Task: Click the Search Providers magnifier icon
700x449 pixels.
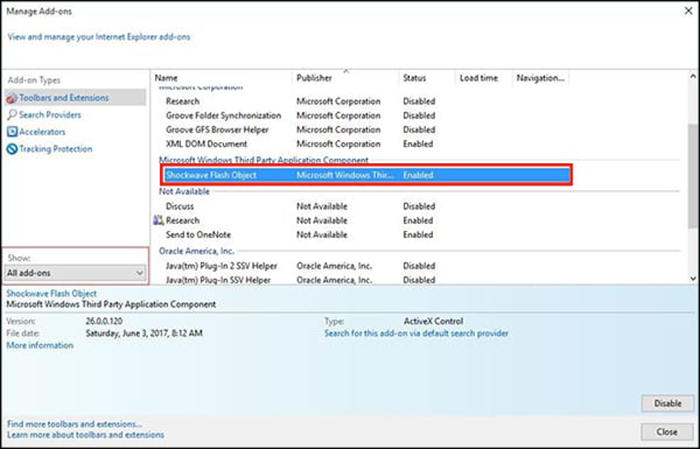Action: [x=12, y=115]
